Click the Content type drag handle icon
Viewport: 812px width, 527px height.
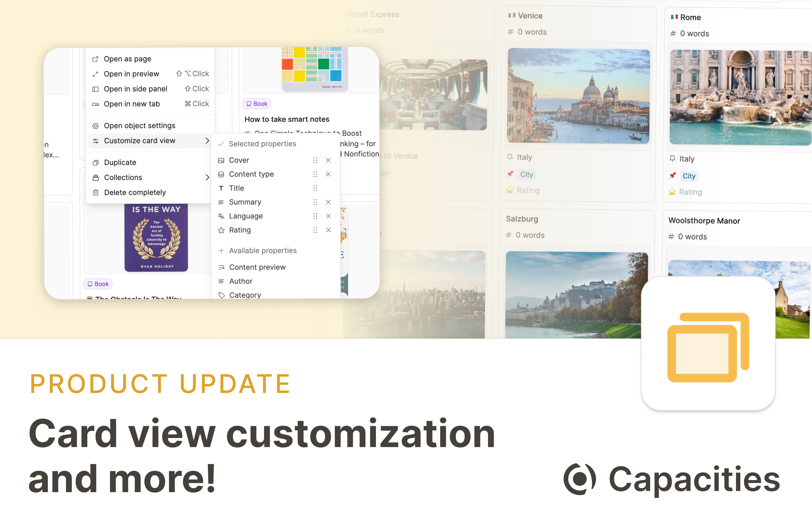tap(316, 174)
